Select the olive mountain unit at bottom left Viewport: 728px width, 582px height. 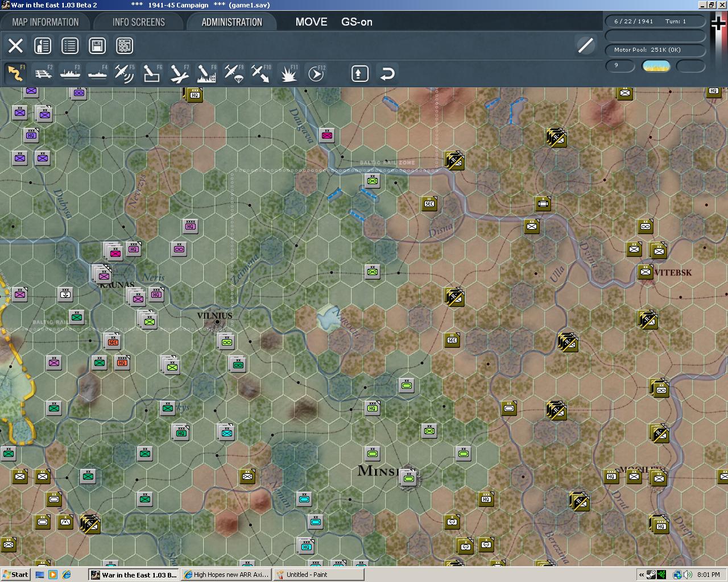tap(65, 522)
